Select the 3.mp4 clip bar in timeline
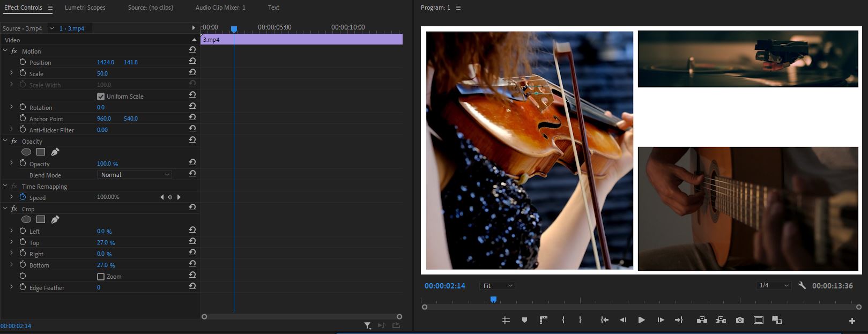Image resolution: width=868 pixels, height=334 pixels. [x=301, y=40]
